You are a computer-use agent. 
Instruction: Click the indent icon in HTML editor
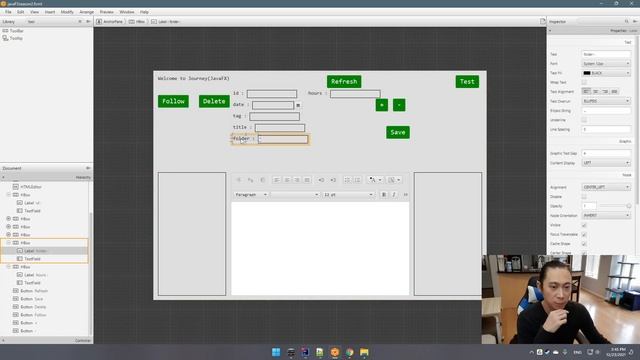[333, 180]
